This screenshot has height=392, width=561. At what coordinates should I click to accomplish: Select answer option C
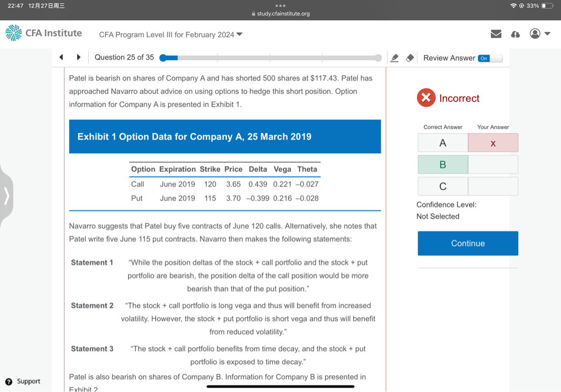point(443,186)
